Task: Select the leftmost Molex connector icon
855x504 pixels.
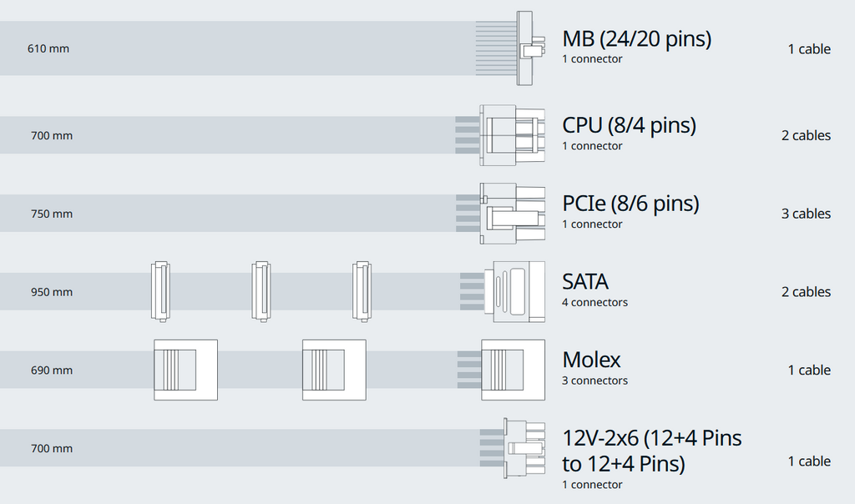Action: (x=185, y=370)
